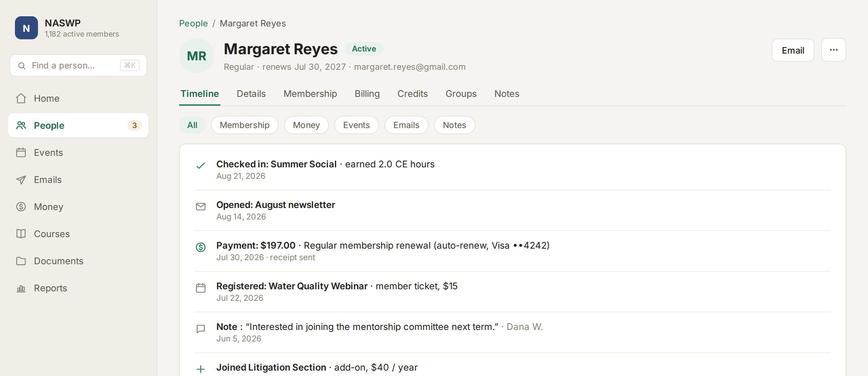868x376 pixels.
Task: Click the Events calendar sidebar icon
Action: 21,152
